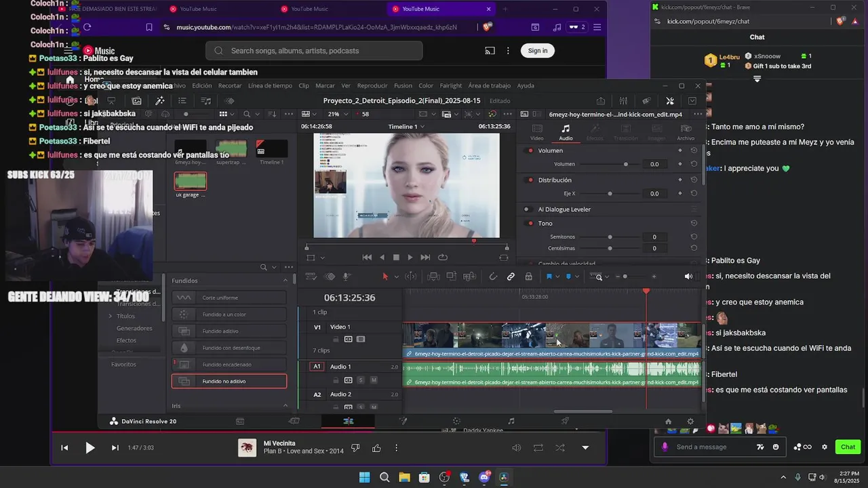Click the green Chat button in Kick
This screenshot has height=488, width=868.
click(848, 447)
